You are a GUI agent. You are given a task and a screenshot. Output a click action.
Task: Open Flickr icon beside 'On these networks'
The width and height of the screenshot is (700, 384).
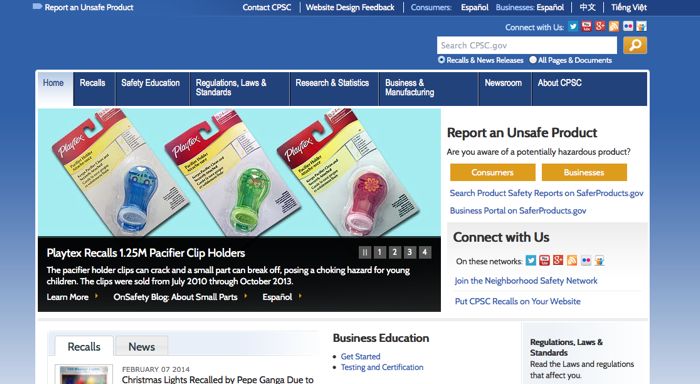(586, 260)
